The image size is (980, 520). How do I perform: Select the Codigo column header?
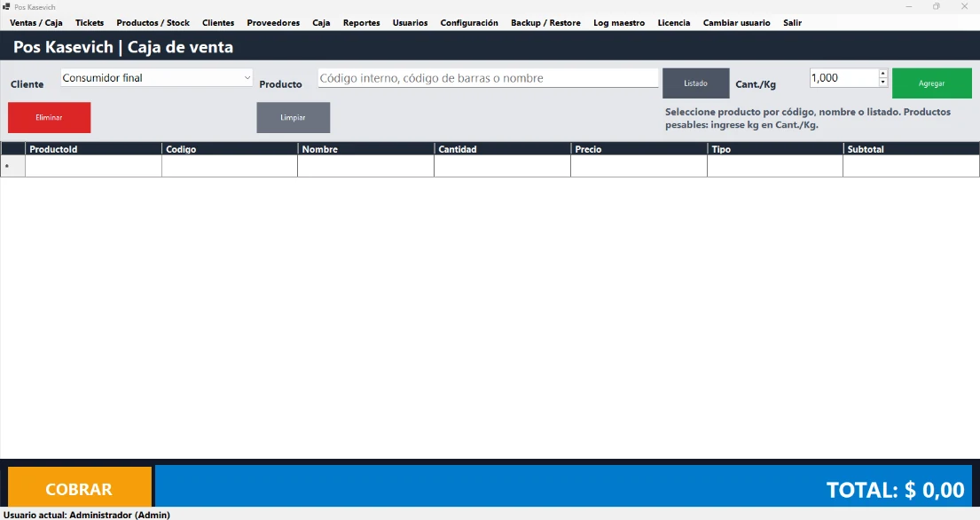point(230,149)
